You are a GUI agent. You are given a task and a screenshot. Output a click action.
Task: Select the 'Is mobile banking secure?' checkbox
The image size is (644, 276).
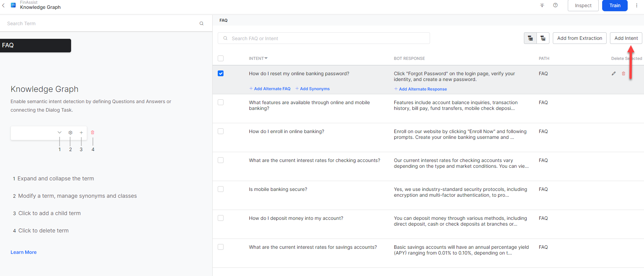tap(221, 189)
